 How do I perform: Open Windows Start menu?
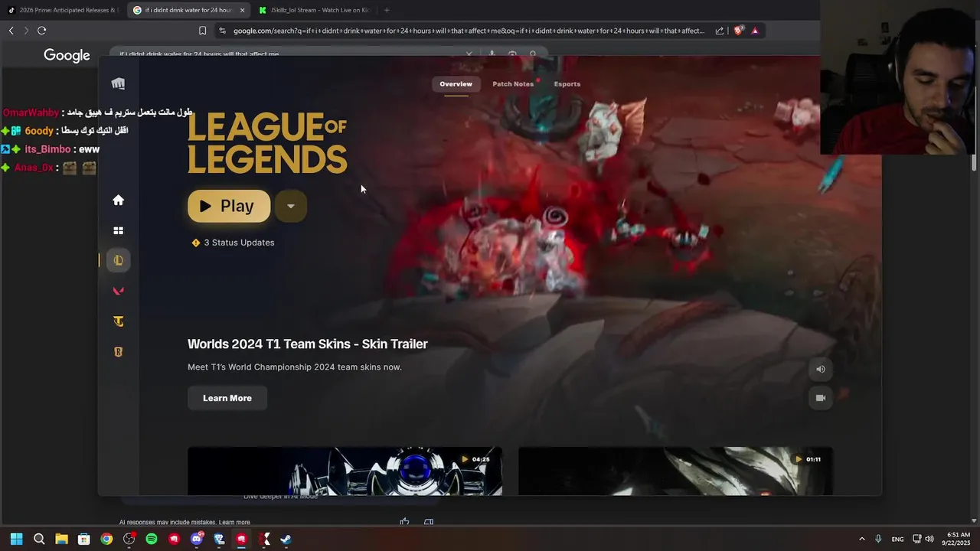pos(17,539)
